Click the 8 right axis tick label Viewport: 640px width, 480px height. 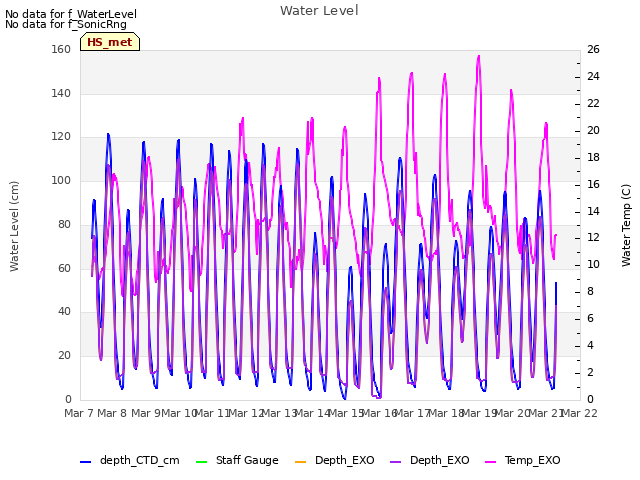click(591, 291)
